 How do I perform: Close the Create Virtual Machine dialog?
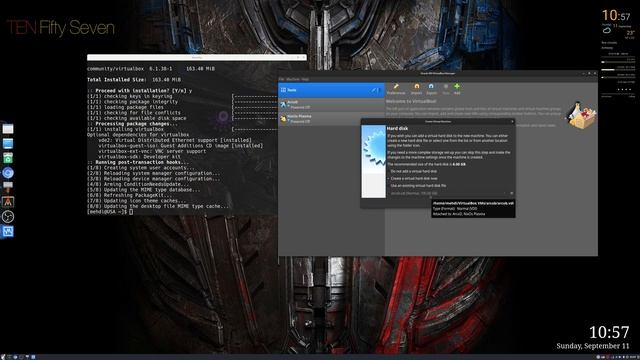(512, 121)
